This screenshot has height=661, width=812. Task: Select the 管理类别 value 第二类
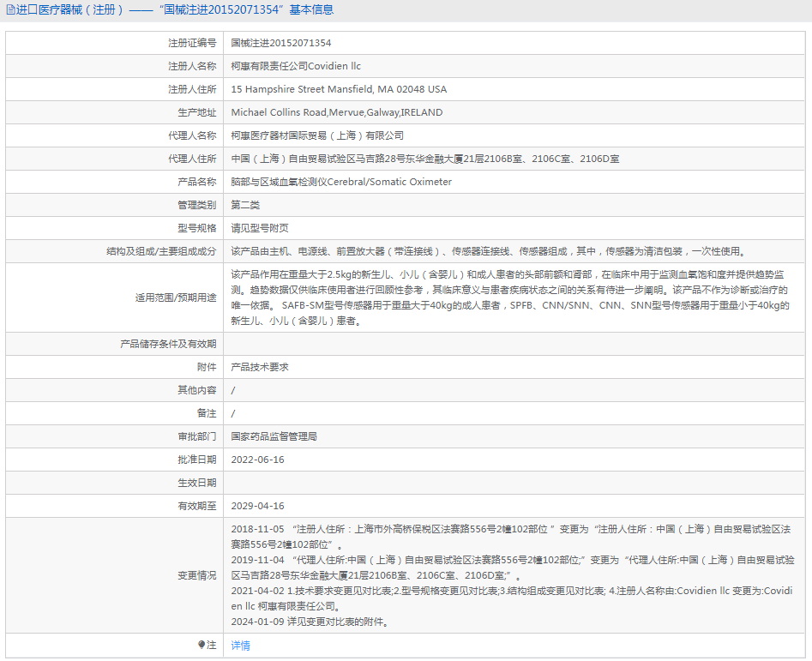tap(248, 204)
